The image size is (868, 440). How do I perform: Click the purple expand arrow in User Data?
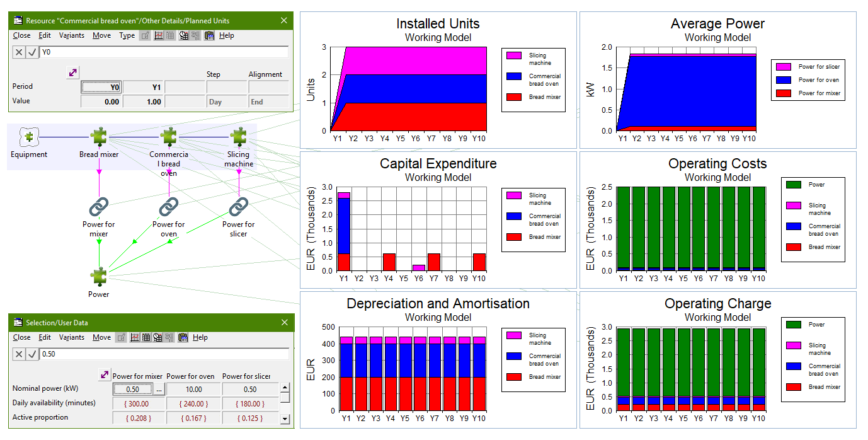point(105,375)
